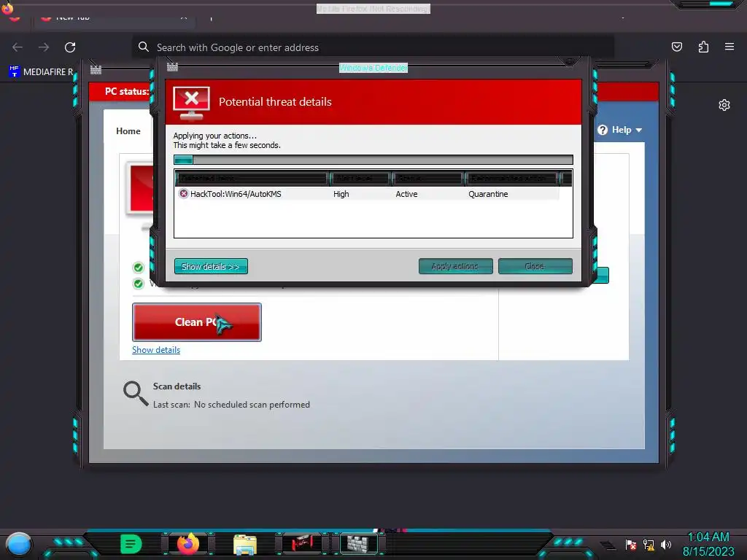Click the red X monitor threat icon
The width and height of the screenshot is (747, 560).
192,103
